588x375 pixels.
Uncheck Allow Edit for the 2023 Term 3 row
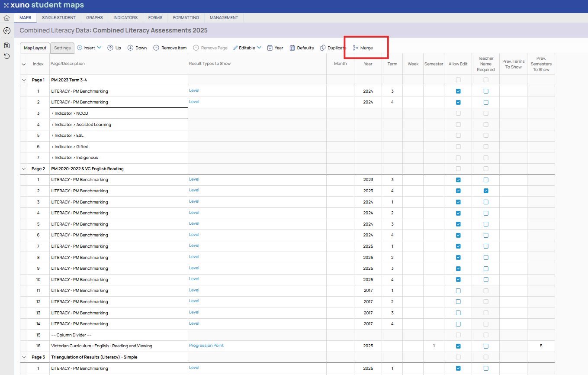458,180
